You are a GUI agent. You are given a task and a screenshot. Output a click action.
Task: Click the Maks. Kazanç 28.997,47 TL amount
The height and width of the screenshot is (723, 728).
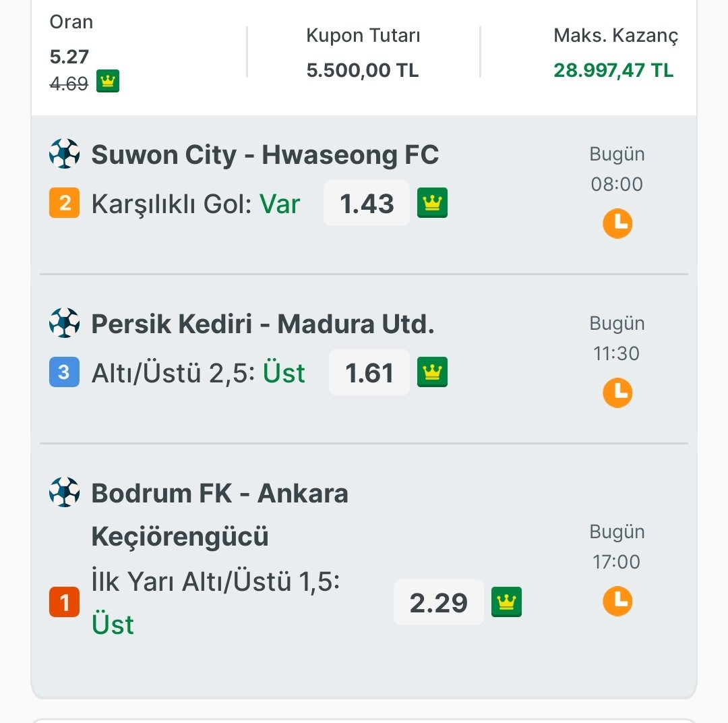click(x=613, y=70)
